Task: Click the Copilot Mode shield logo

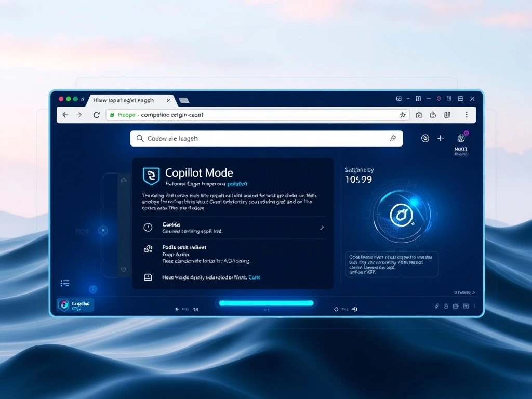Action: (x=151, y=177)
